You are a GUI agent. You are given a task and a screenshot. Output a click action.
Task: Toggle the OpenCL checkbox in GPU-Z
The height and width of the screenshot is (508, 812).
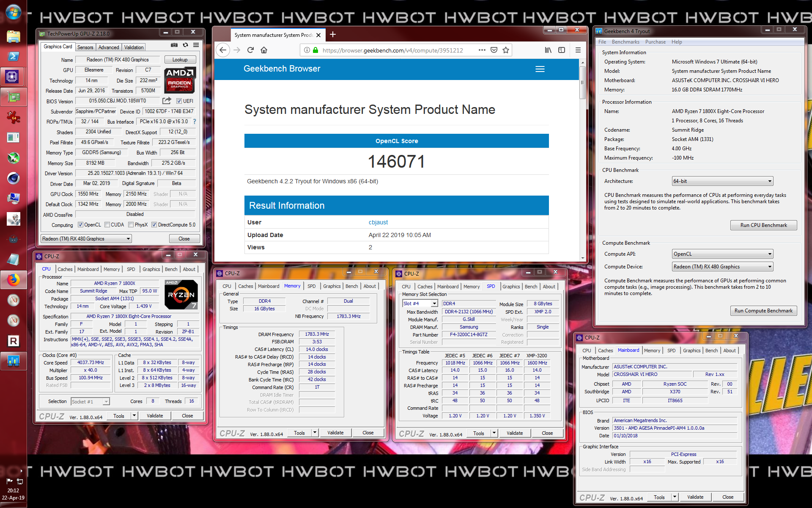[80, 225]
